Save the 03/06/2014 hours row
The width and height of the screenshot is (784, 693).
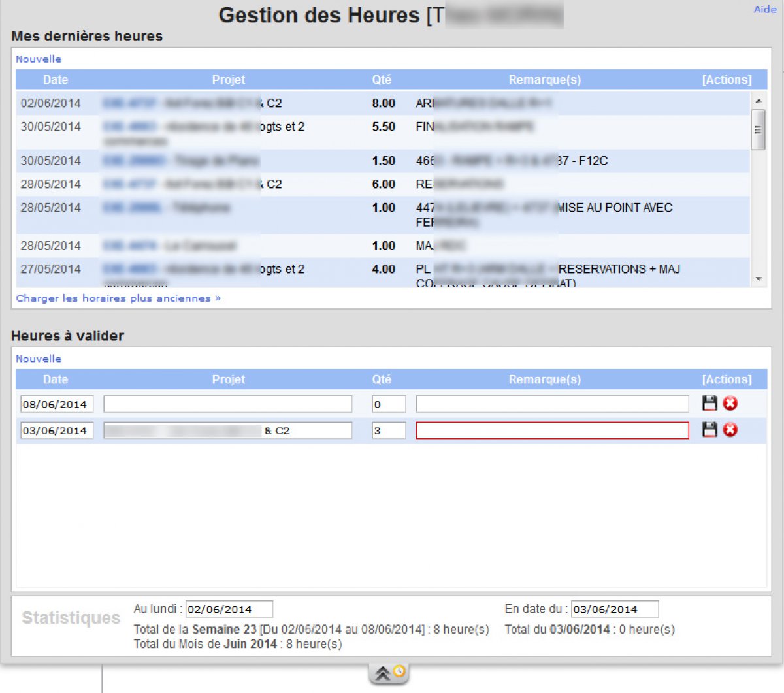coord(710,429)
